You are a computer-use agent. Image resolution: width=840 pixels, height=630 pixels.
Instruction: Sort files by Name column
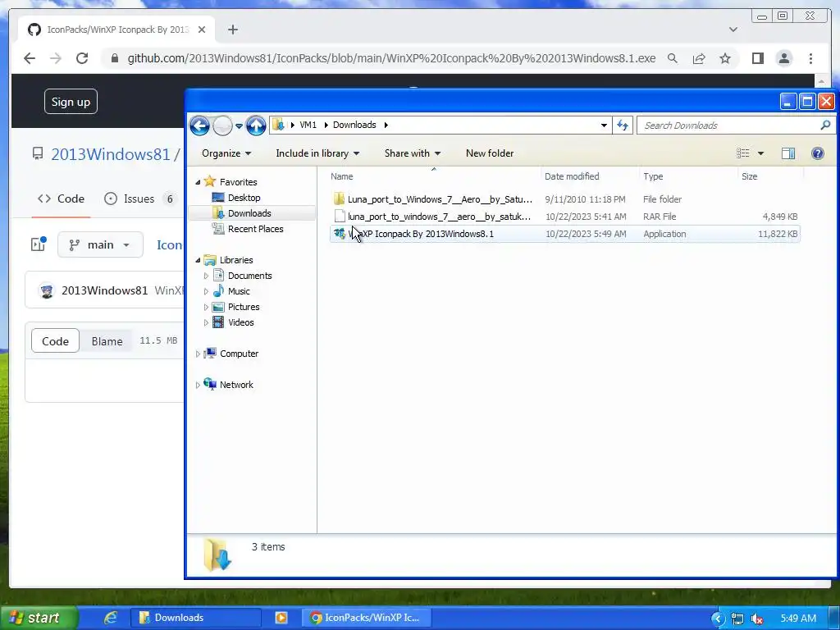click(434, 176)
